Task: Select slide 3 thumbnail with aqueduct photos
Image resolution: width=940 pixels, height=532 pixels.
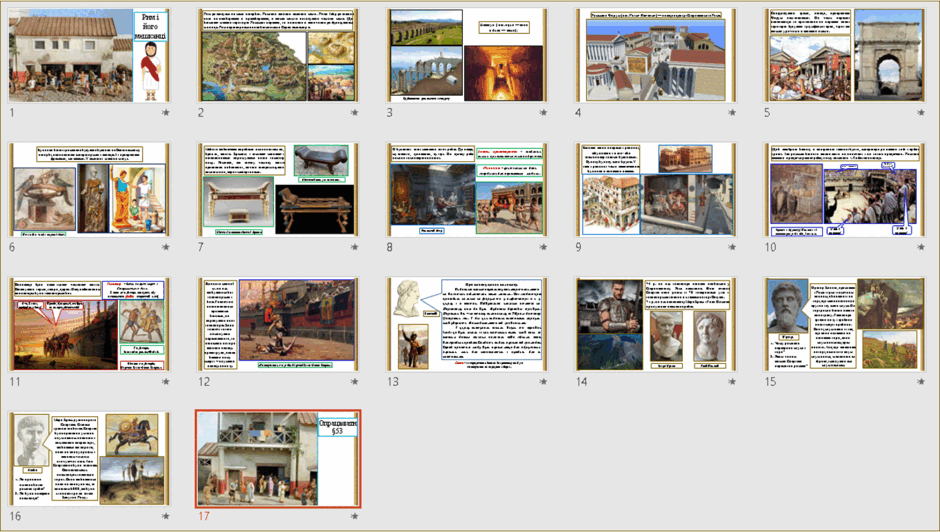Action: click(467, 55)
